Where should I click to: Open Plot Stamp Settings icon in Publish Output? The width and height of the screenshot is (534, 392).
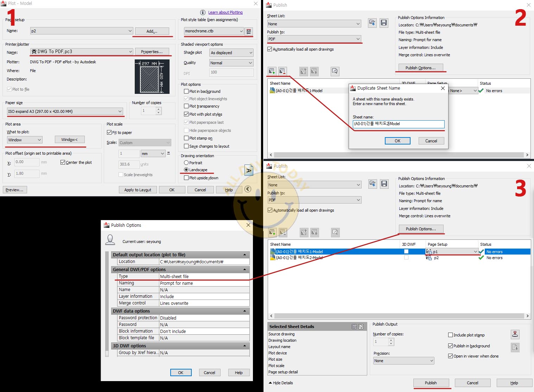coord(515,334)
